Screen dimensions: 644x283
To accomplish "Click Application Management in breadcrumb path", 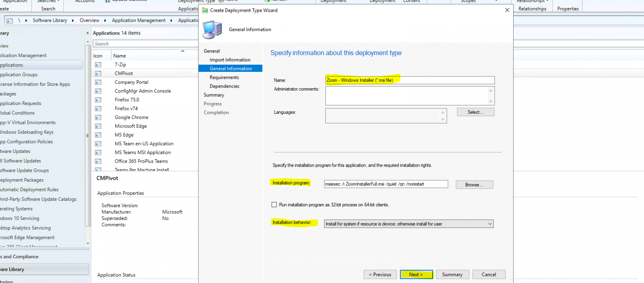I will (139, 20).
